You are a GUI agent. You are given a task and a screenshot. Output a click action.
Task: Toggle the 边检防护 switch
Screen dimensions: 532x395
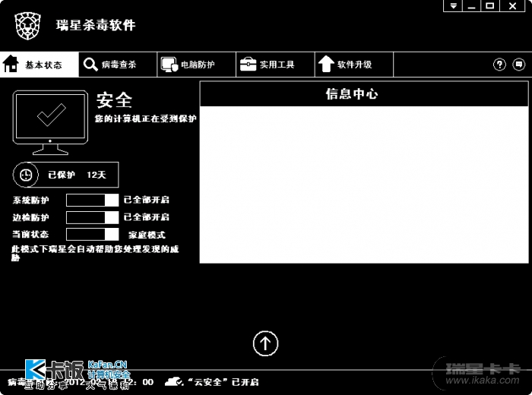pyautogui.click(x=92, y=217)
